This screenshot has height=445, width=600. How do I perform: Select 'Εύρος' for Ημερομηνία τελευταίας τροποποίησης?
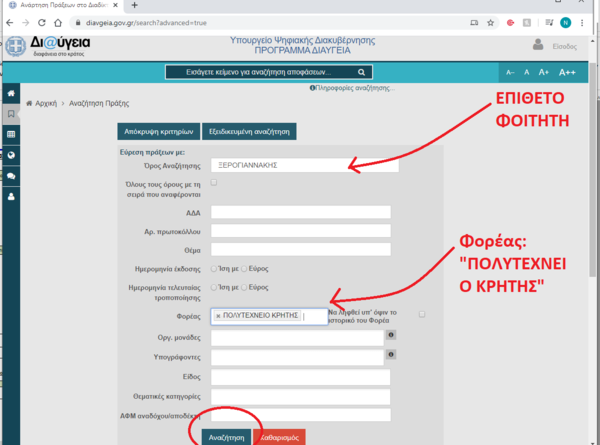tap(244, 287)
